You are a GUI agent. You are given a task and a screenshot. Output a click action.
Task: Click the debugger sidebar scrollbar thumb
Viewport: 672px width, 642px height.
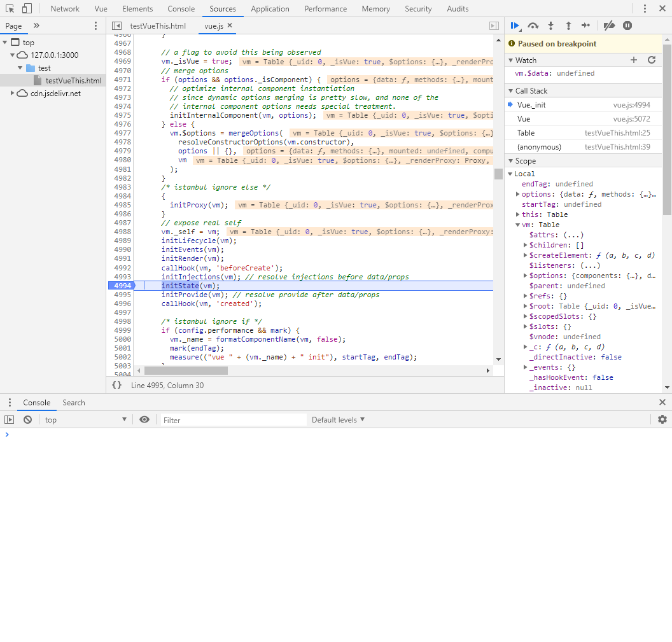[667, 129]
